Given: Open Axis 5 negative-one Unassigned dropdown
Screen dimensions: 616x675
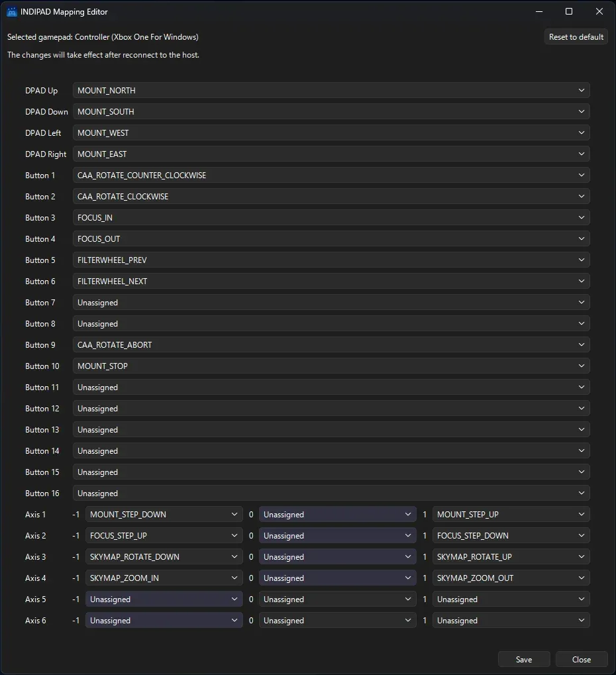Looking at the screenshot, I should coord(164,599).
